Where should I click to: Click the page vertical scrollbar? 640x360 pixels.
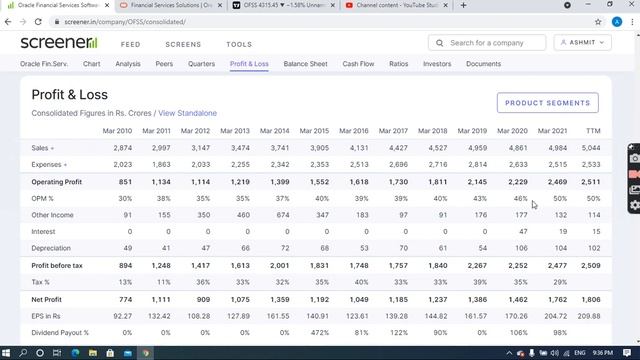pos(637,188)
